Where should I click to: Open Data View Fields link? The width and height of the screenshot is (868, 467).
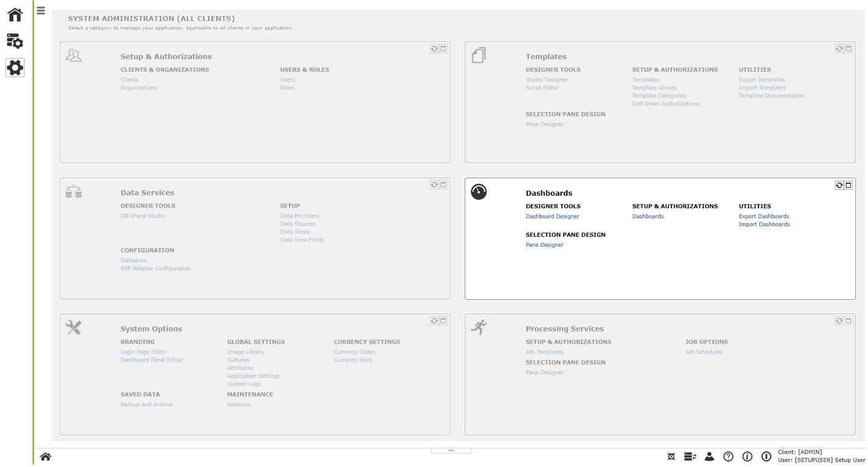[x=302, y=239]
